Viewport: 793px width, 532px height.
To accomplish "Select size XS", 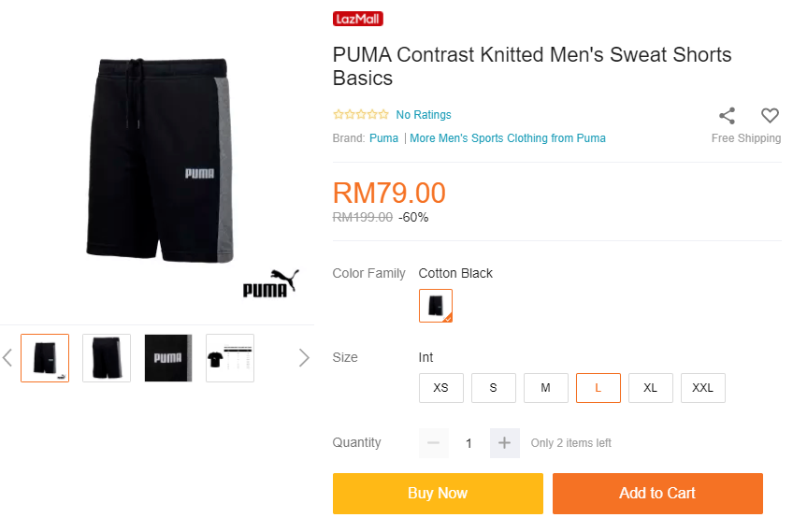I will click(441, 388).
